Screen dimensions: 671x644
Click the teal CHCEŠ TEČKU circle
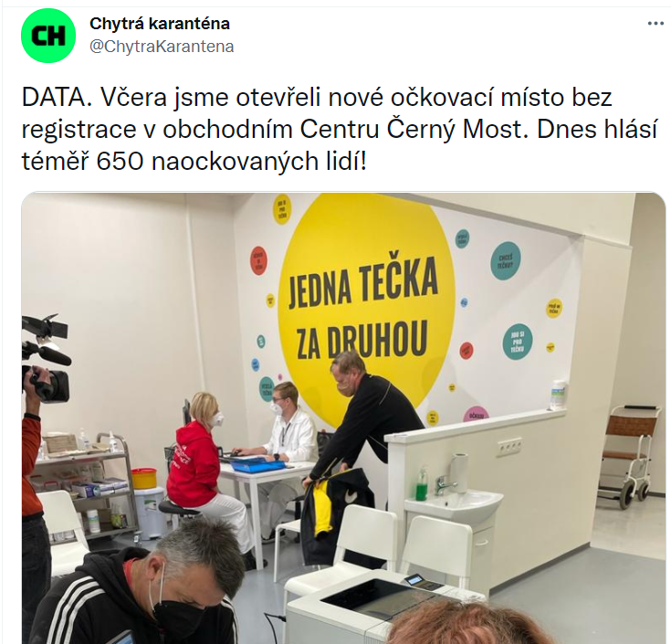click(506, 260)
